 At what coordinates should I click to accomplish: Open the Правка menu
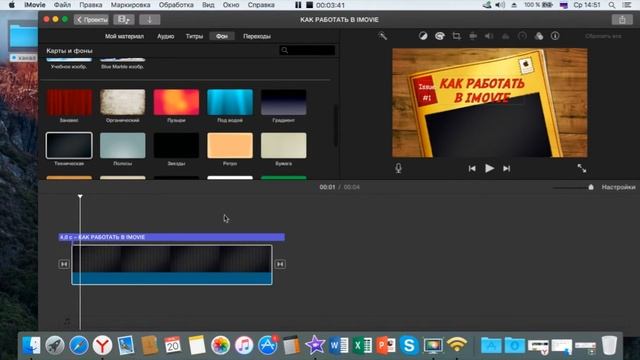click(91, 5)
